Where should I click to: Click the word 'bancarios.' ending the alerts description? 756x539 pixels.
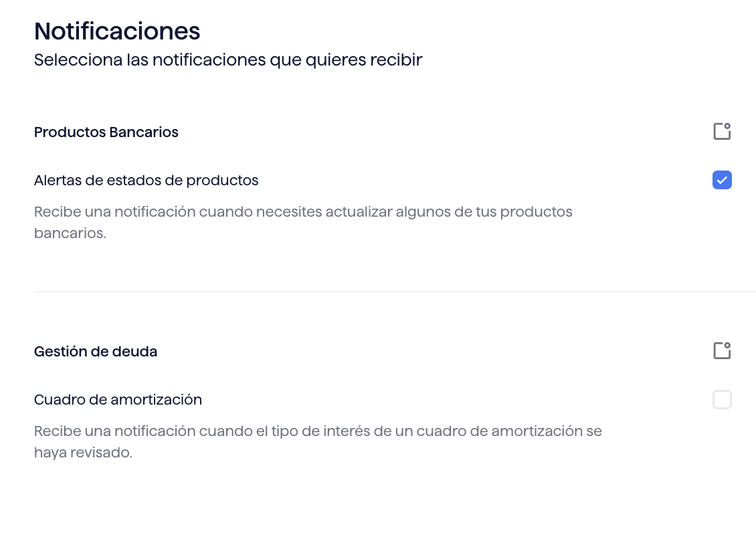coord(70,233)
